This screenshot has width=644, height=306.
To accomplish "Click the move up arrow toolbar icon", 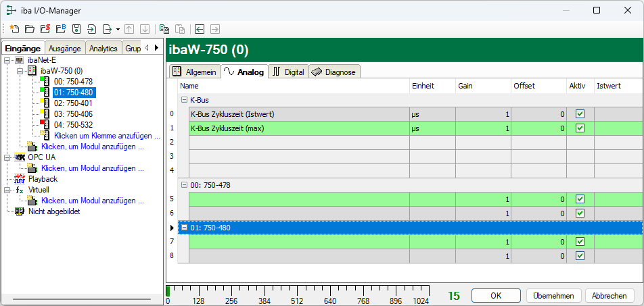I will tap(129, 29).
